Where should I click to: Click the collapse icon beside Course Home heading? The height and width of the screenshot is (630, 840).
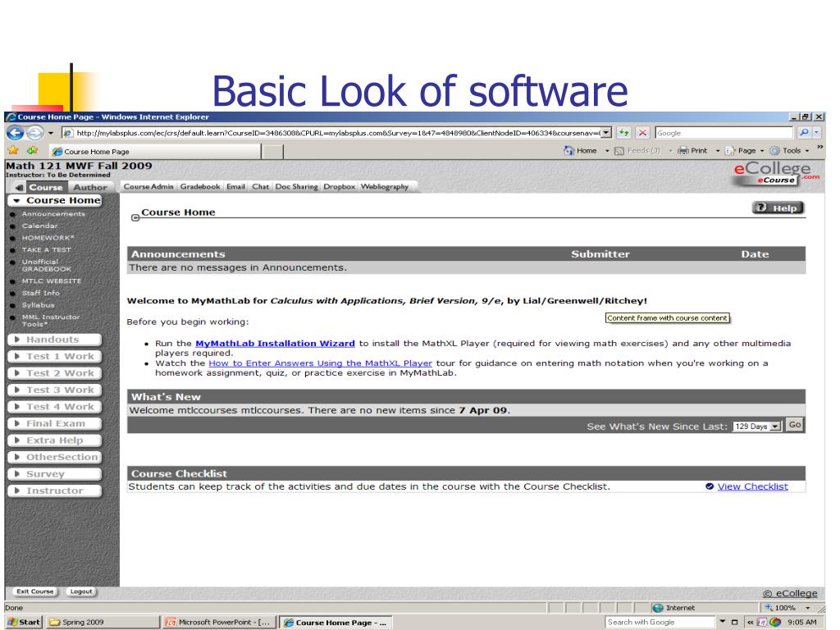135,217
